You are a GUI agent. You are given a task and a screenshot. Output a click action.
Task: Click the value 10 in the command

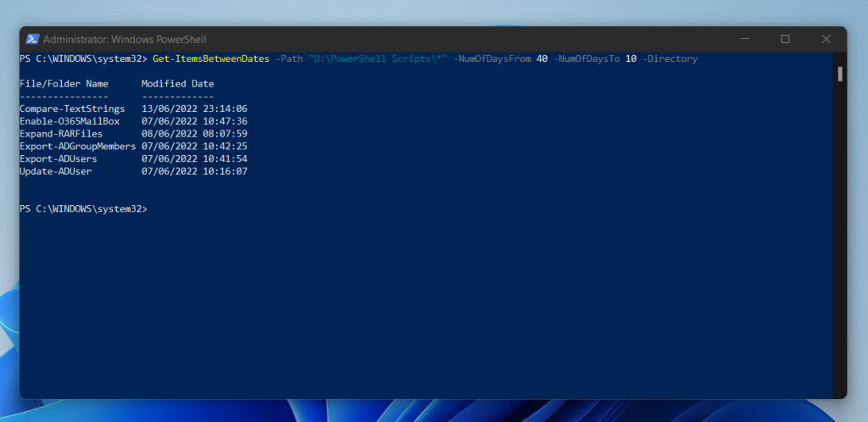[631, 58]
